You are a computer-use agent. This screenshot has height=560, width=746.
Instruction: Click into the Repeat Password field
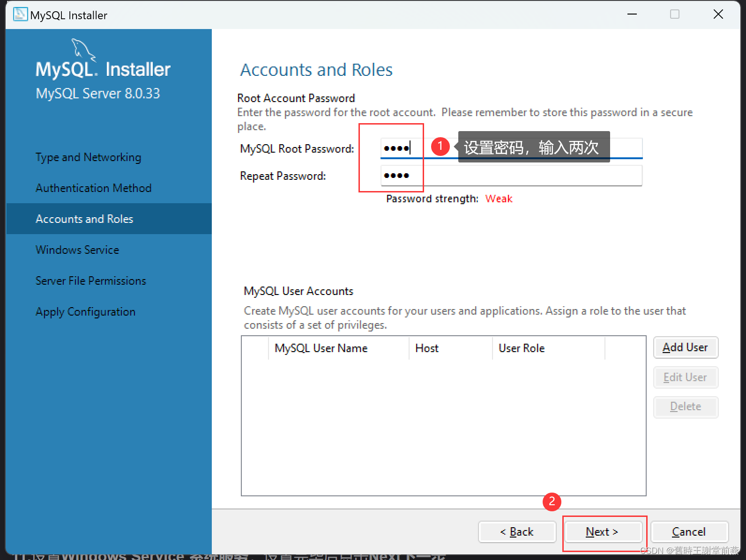point(511,176)
